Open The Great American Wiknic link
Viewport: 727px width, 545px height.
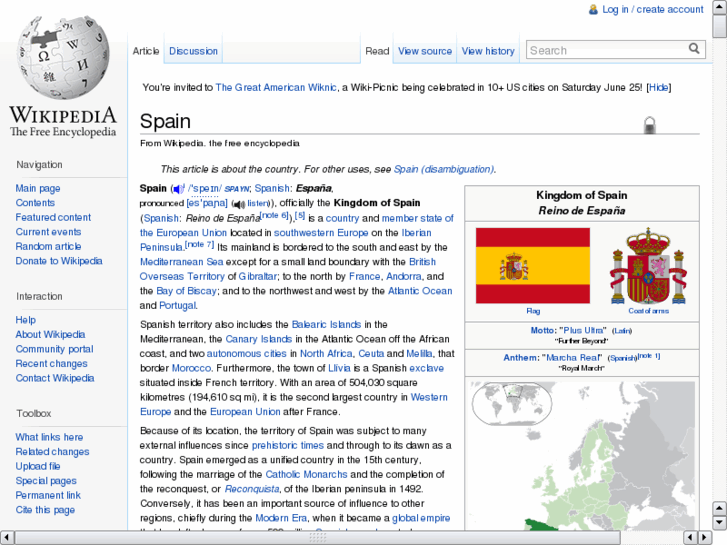[276, 87]
